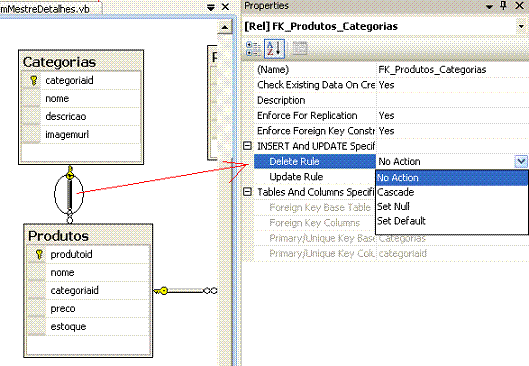Click the Check Existing Data Yes value
529x366 pixels.
[386, 85]
